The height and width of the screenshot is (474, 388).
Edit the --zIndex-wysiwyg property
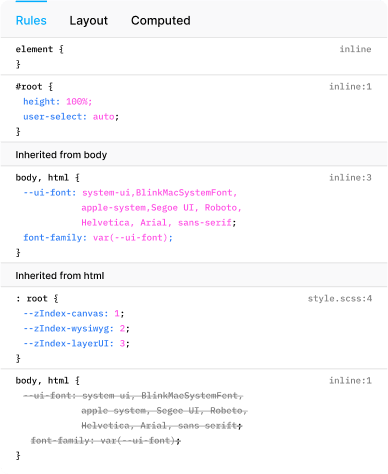click(66, 329)
